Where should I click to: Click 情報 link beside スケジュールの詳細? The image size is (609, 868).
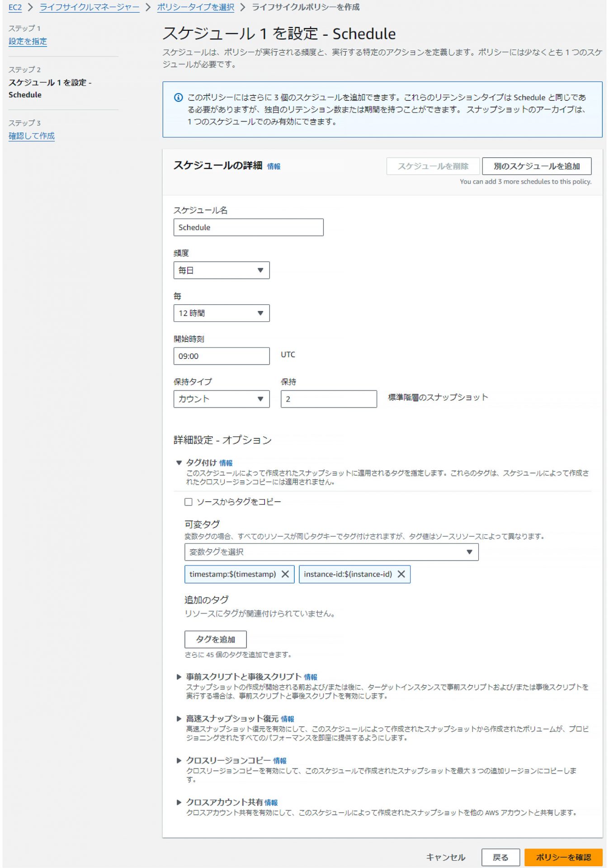point(274,166)
